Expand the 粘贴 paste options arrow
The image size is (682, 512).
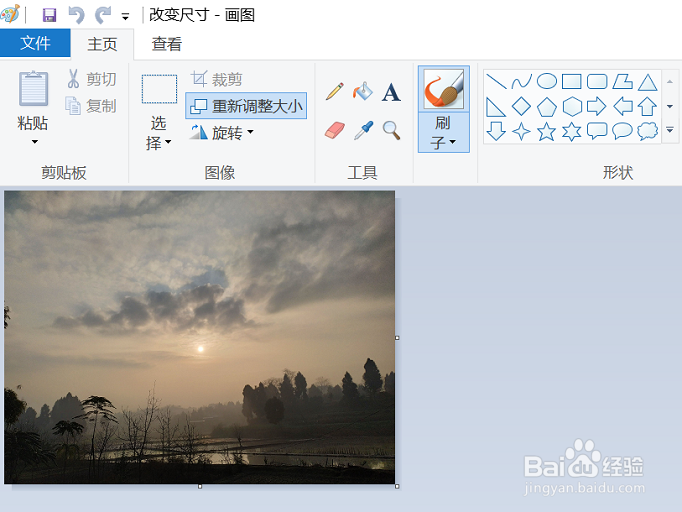click(34, 142)
